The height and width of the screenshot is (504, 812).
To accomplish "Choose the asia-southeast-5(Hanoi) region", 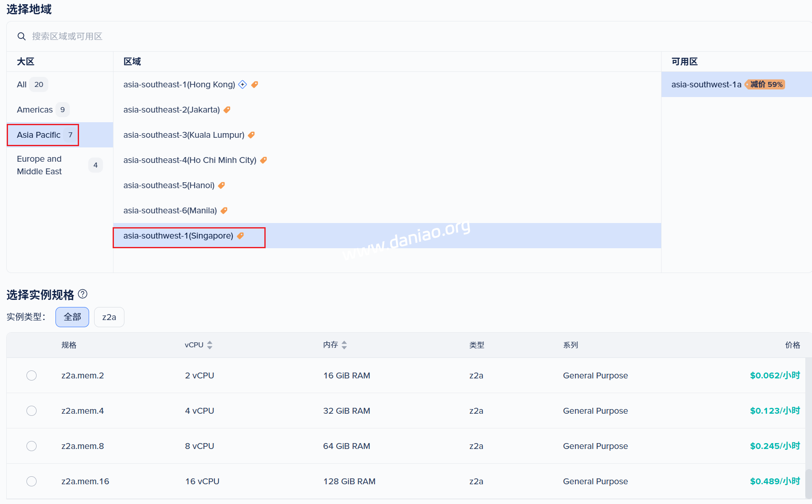I will click(x=169, y=185).
